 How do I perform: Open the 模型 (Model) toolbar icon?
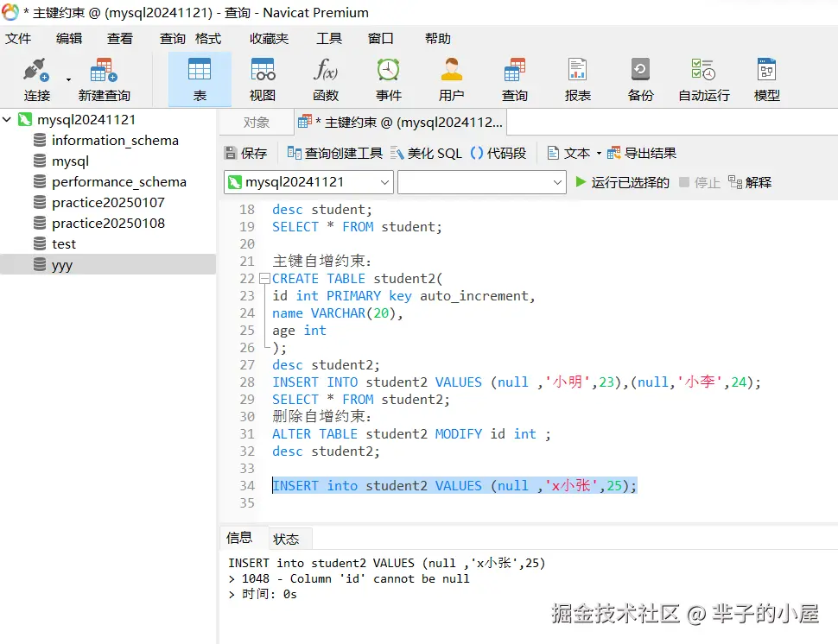click(767, 79)
